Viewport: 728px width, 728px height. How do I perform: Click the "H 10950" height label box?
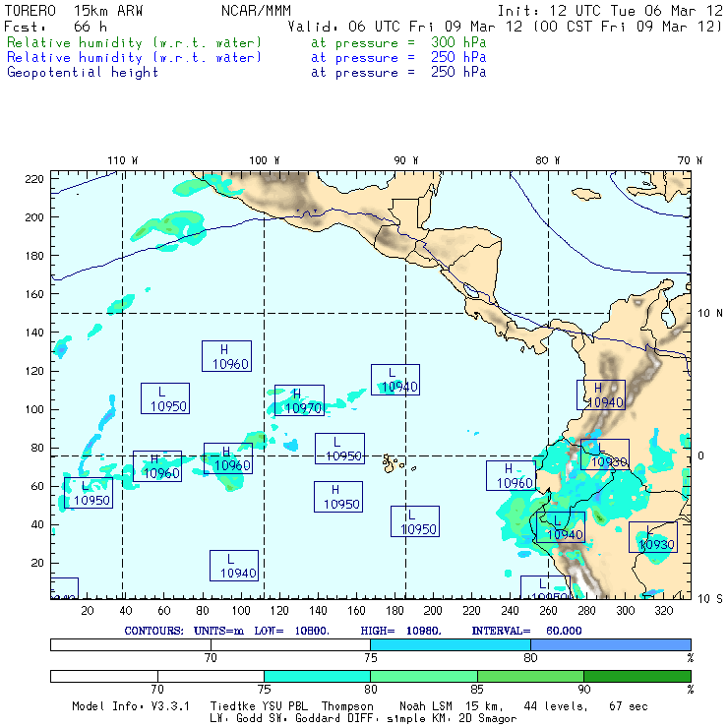coord(338,497)
